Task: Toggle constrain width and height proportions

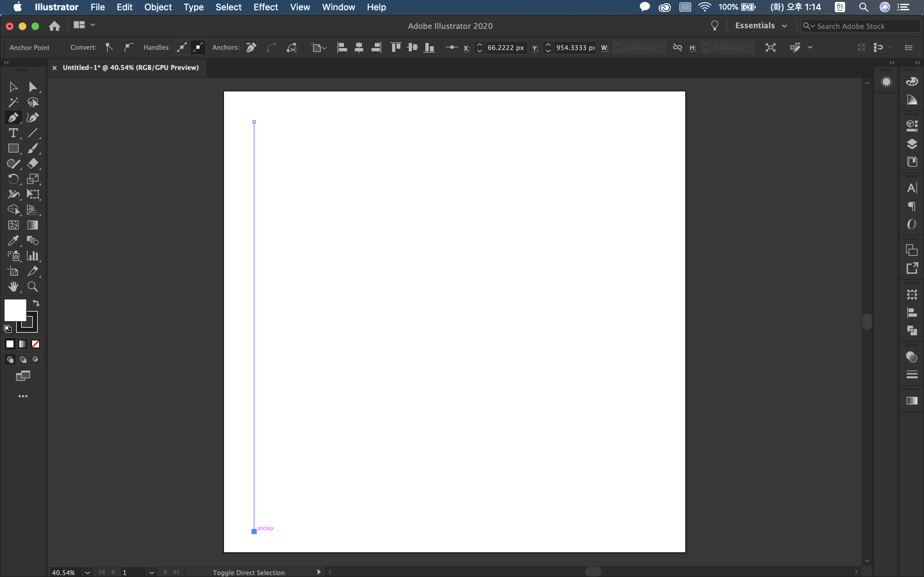Action: coord(677,47)
